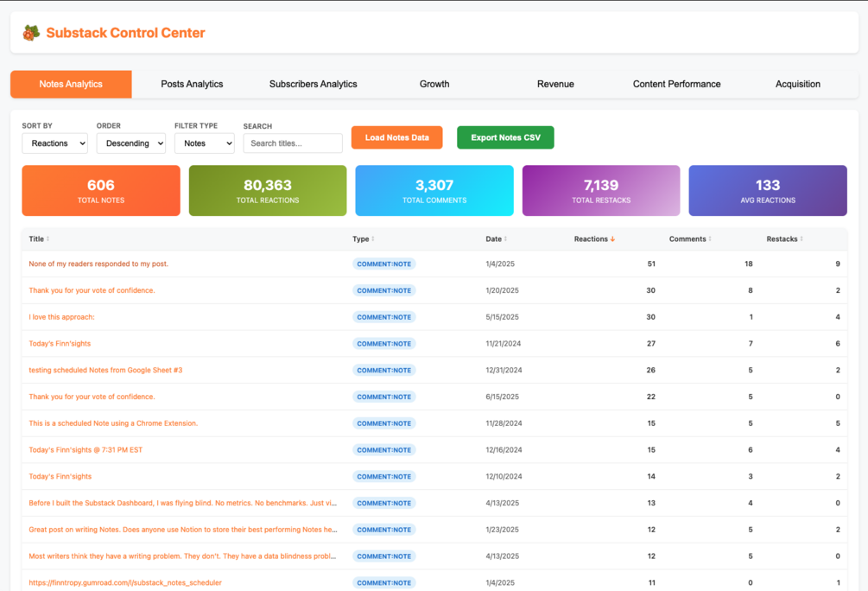Sort table by Comments column arrows
This screenshot has height=591, width=868.
click(710, 238)
